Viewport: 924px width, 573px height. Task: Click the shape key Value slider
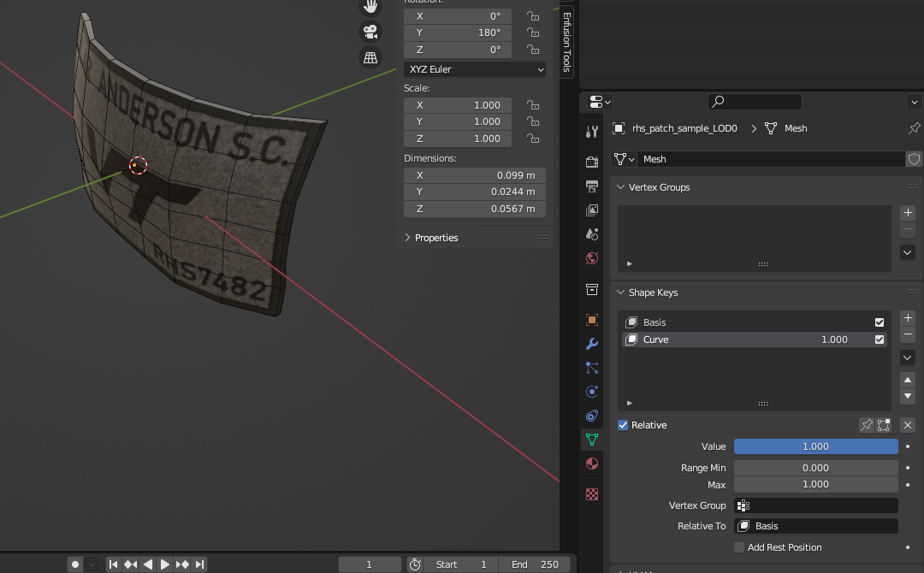point(815,446)
